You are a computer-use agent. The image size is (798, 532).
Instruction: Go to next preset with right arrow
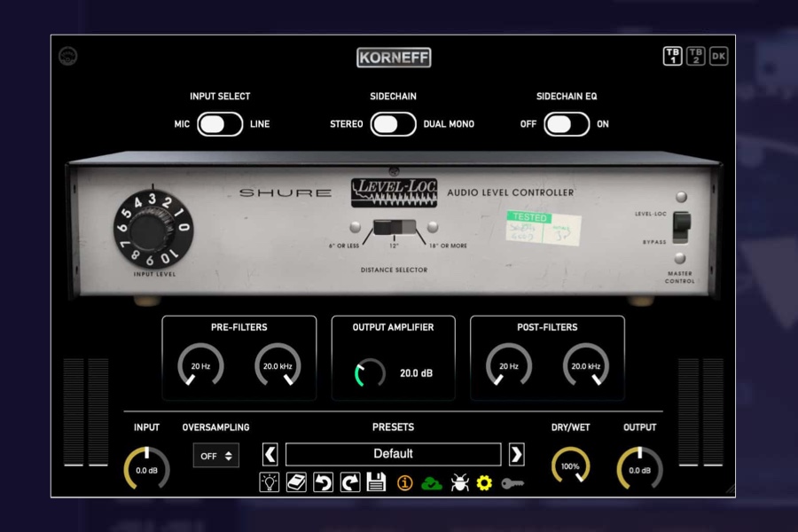(517, 454)
